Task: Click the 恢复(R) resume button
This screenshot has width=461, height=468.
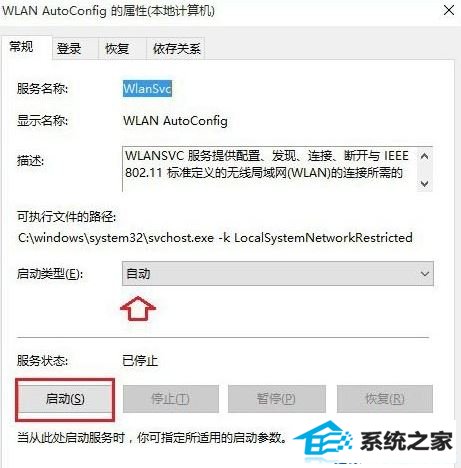Action: [x=385, y=399]
